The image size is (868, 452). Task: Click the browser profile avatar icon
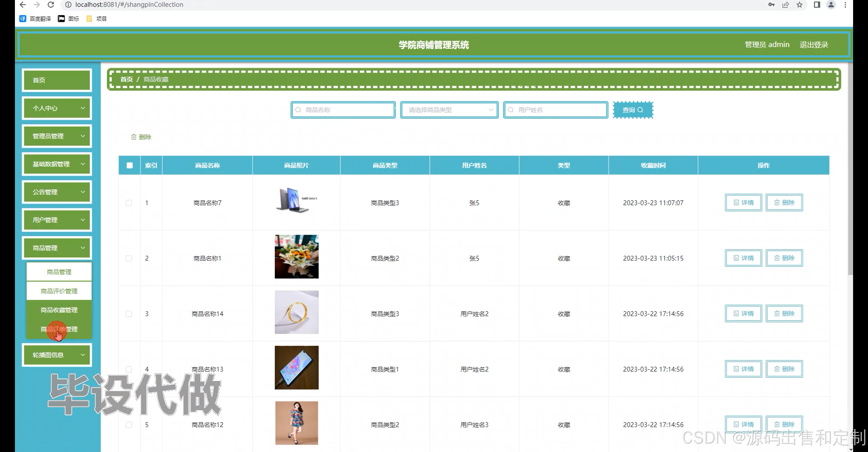coord(831,5)
